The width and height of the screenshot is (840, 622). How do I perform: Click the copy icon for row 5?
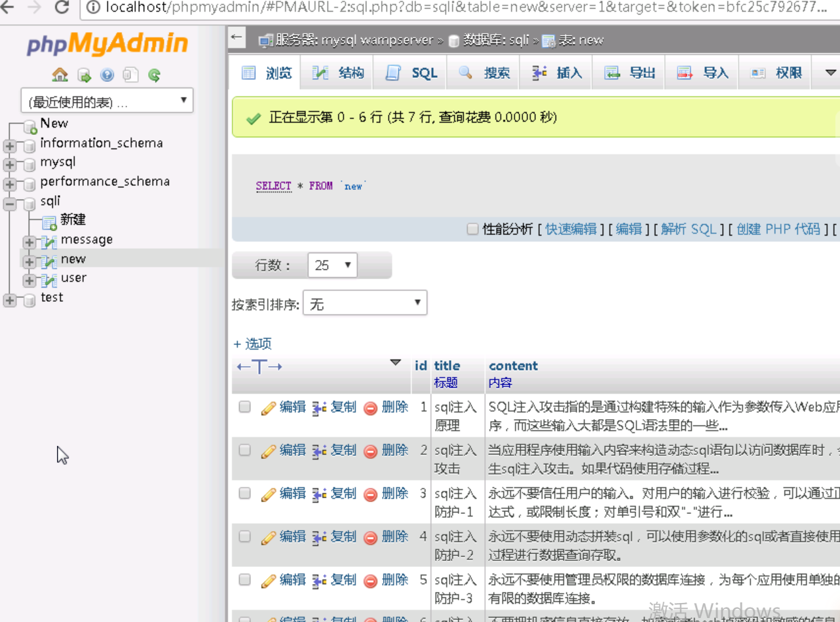click(319, 581)
